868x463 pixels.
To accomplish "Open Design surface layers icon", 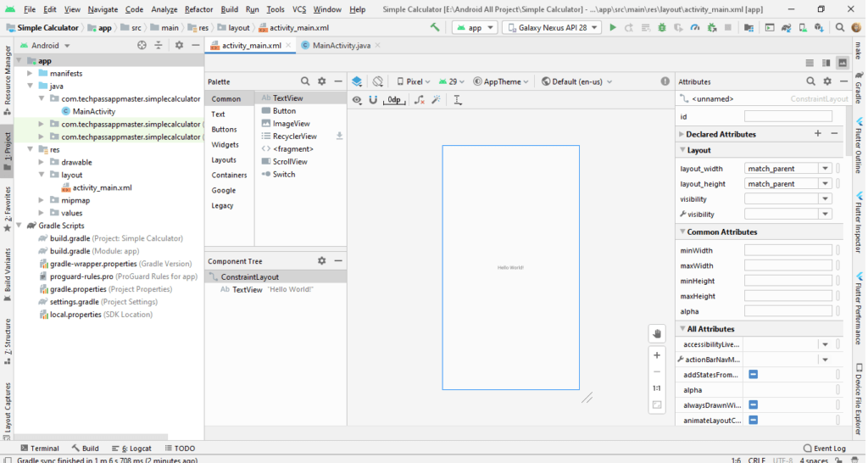I will pos(357,81).
